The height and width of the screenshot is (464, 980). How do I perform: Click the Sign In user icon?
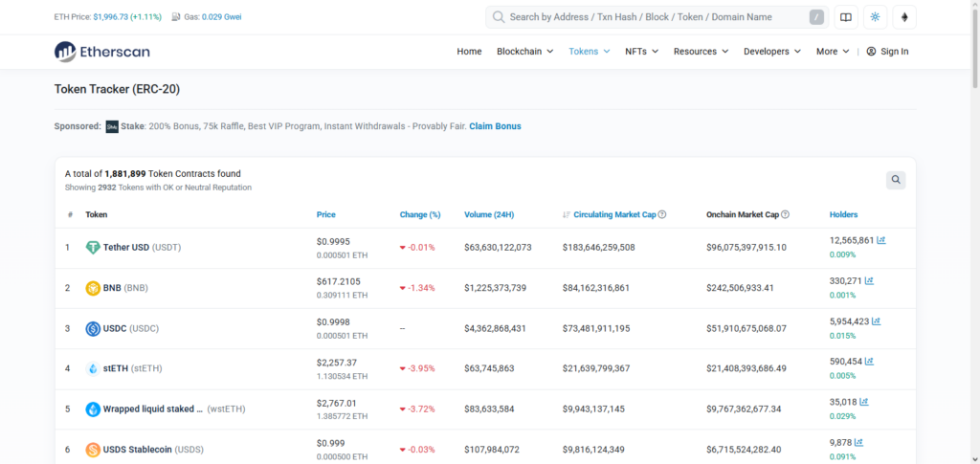coord(871,52)
